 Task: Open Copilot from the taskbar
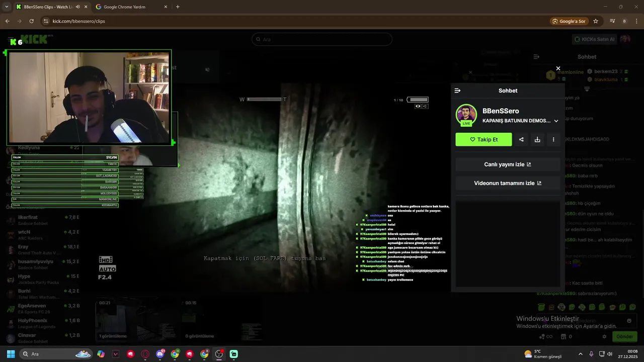pyautogui.click(x=101, y=354)
